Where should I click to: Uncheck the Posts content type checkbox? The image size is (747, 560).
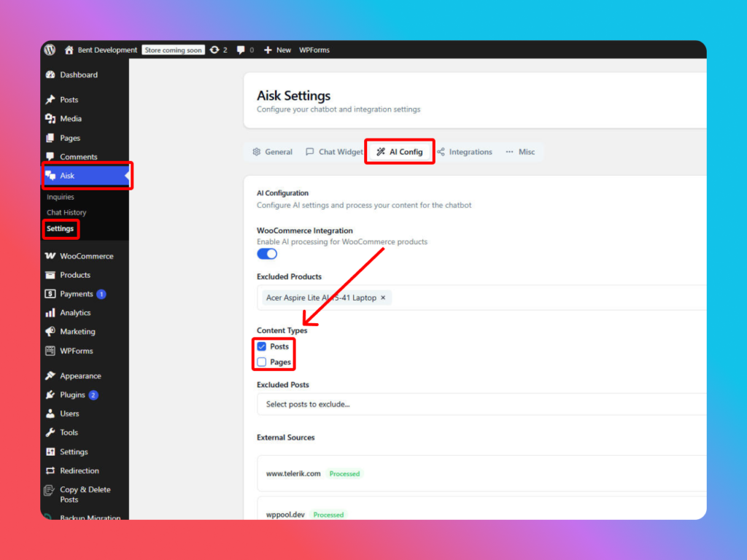[262, 347]
